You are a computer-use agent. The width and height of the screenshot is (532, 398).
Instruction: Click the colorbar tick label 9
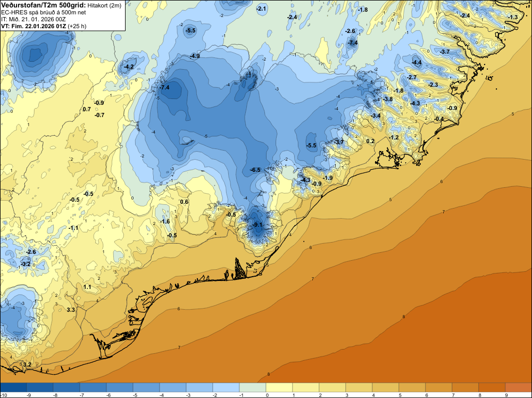[x=506, y=395]
